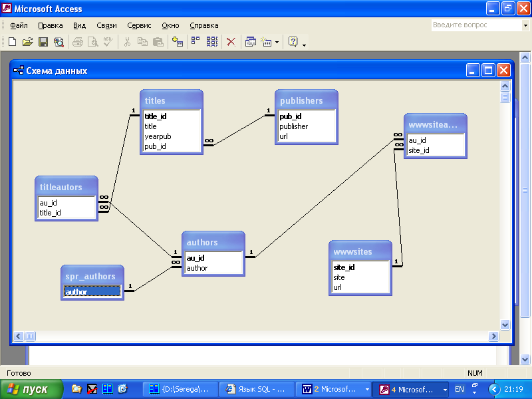The image size is (532, 399).
Task: Open the Окно menu
Action: pos(170,25)
